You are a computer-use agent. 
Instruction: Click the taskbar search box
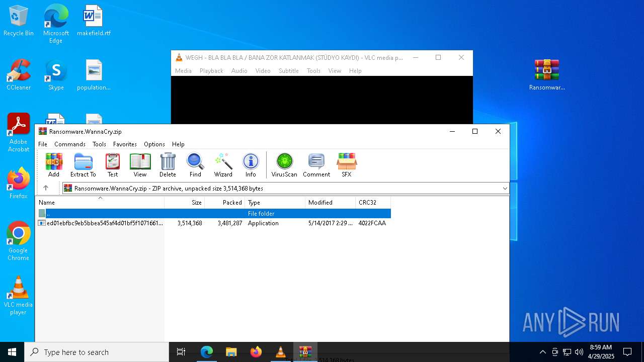97,352
